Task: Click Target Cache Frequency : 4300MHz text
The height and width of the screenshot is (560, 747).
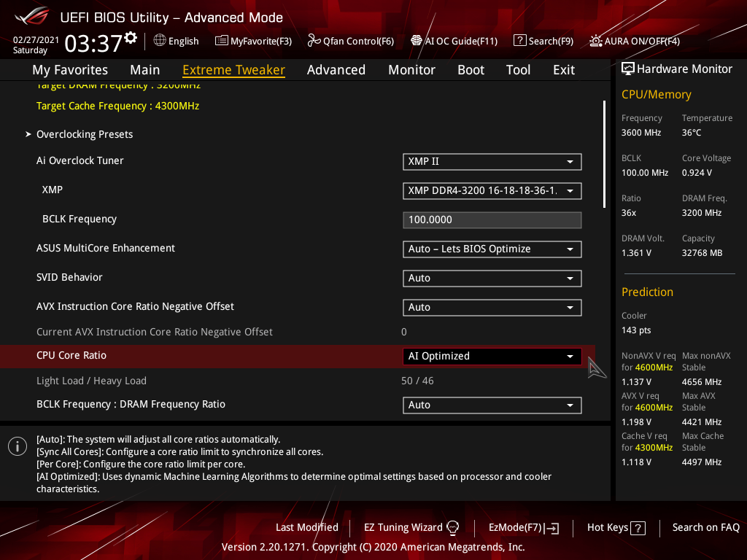Action: (117, 106)
